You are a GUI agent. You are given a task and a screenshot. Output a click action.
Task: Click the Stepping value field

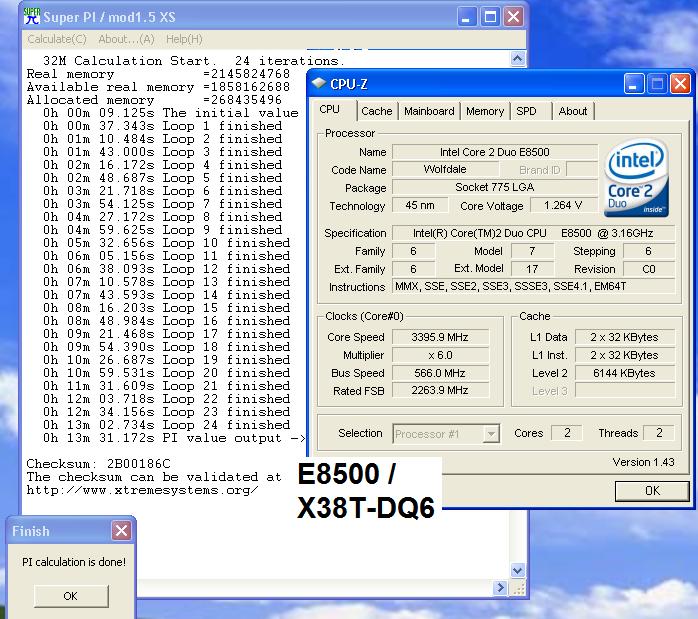pos(649,251)
